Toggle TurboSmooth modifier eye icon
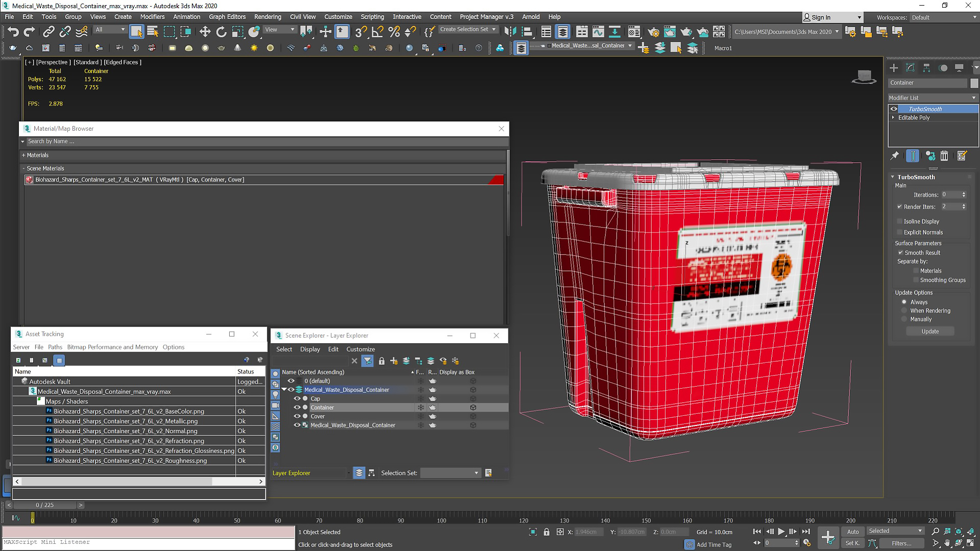 click(894, 109)
